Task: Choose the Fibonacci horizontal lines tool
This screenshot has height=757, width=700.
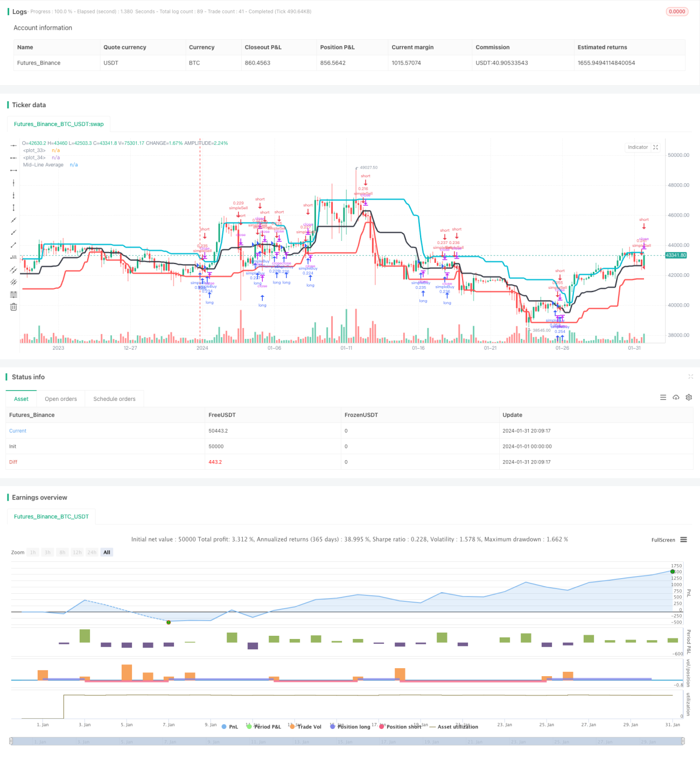Action: click(x=13, y=295)
